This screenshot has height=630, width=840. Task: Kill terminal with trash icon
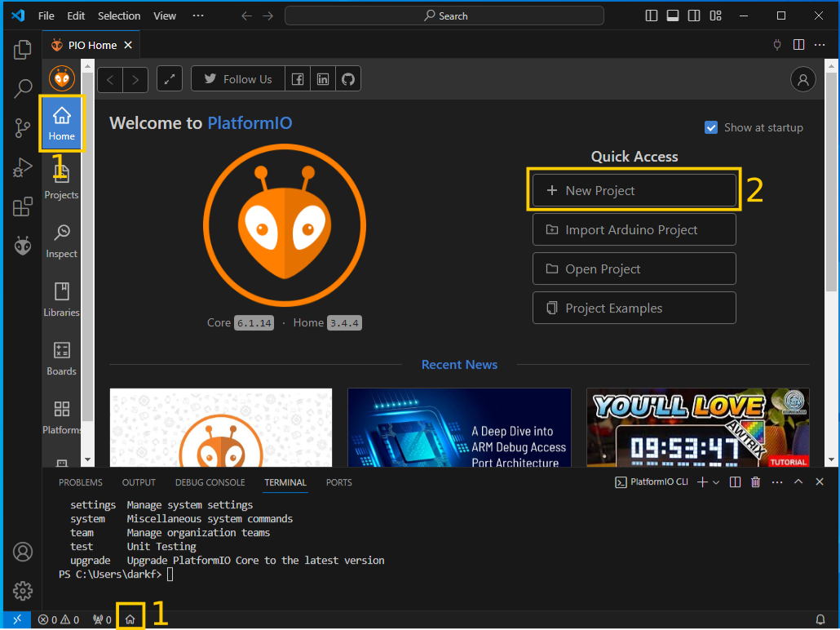pyautogui.click(x=755, y=482)
